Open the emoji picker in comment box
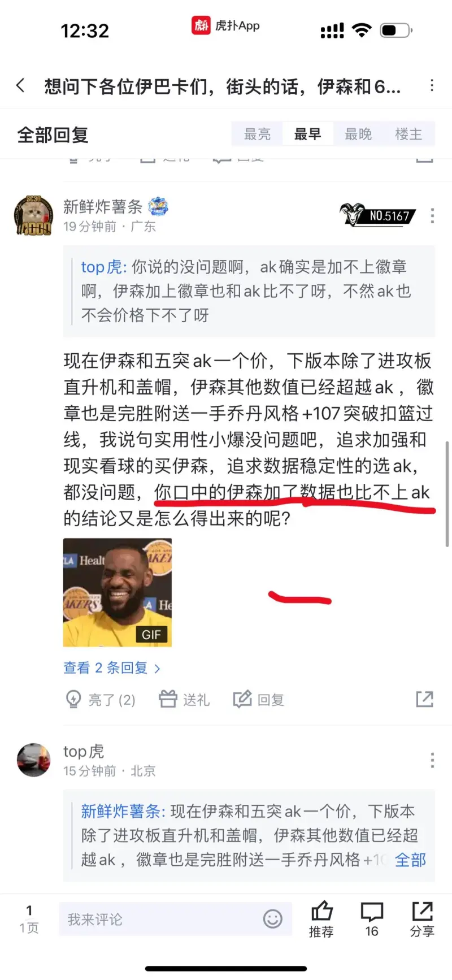452x980 pixels. [273, 919]
